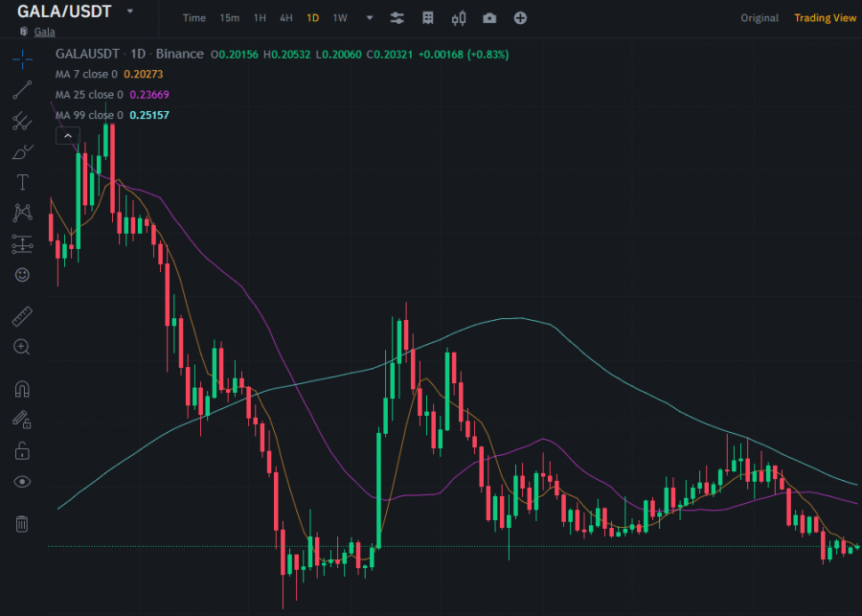Click the MA 99 close 0 legend
The image size is (862, 616).
pyautogui.click(x=89, y=115)
